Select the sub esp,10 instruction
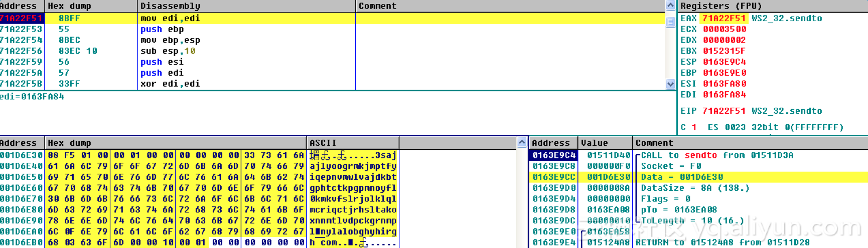This screenshot has width=868, height=248. point(168,51)
